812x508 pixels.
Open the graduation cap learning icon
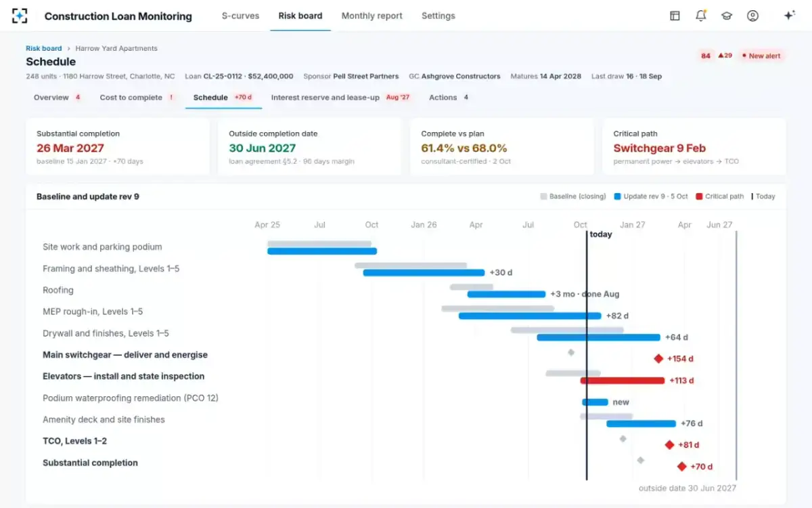[727, 16]
